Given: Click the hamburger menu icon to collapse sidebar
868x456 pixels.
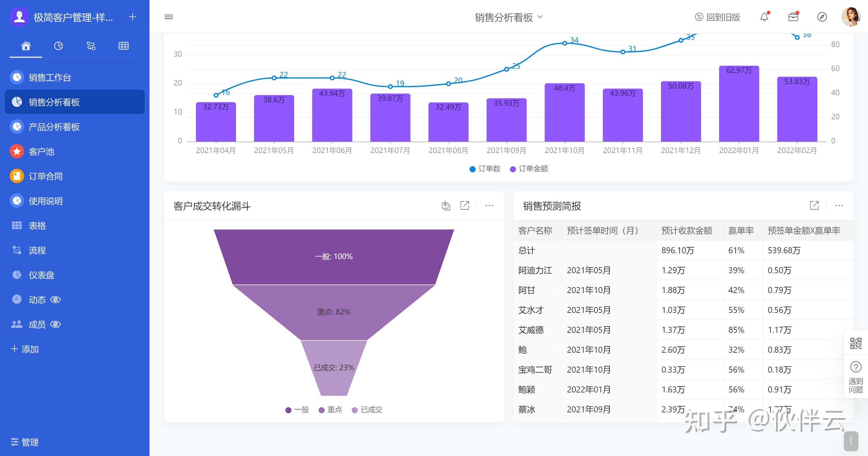Looking at the screenshot, I should [x=169, y=17].
